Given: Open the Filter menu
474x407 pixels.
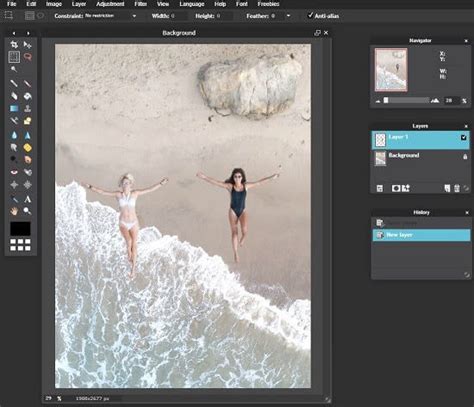Looking at the screenshot, I should pyautogui.click(x=141, y=4).
